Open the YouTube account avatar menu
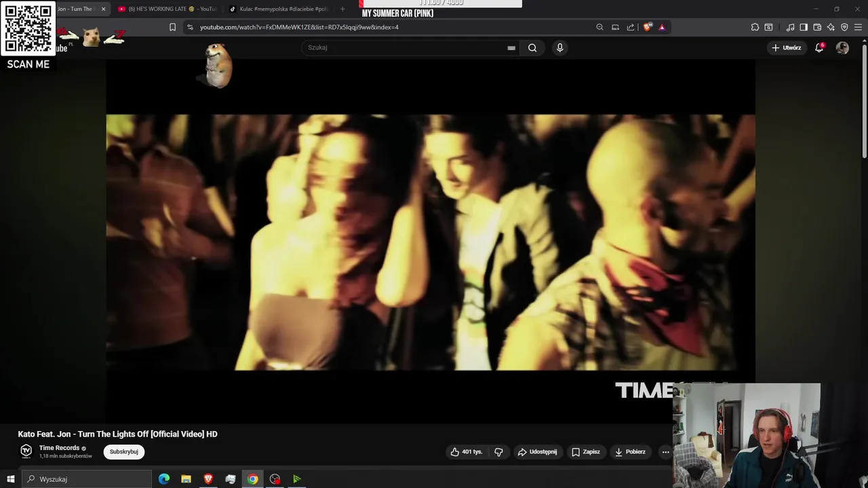Screen dimensions: 868x488 click(842, 47)
